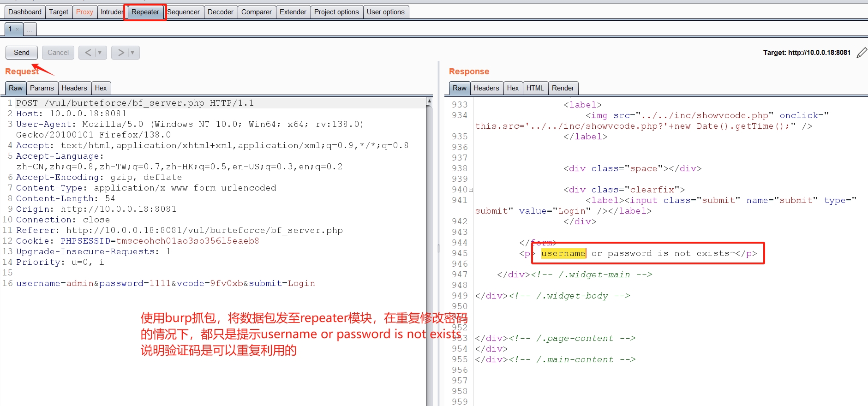Click the Target: http://10.0.0.18:8081 label

[x=807, y=53]
